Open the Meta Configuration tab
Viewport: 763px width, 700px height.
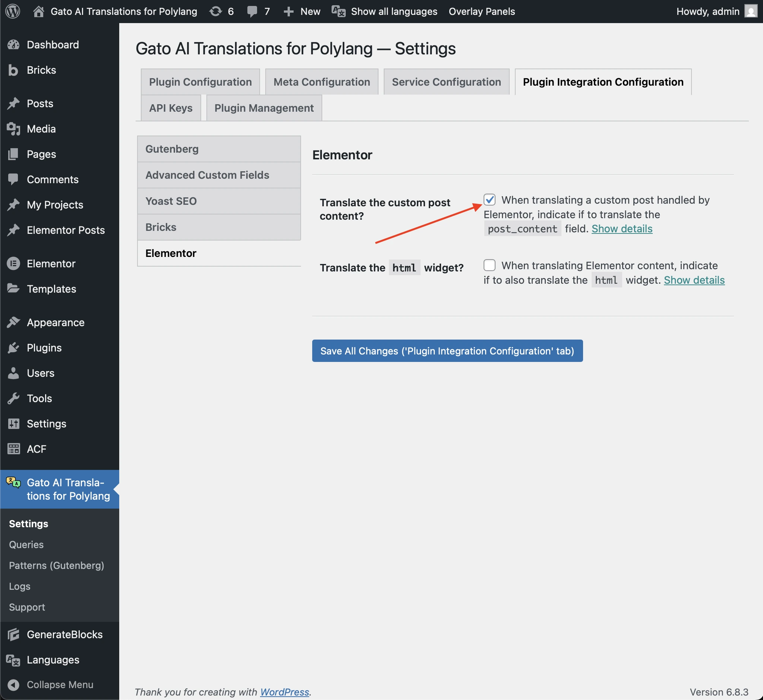coord(322,82)
